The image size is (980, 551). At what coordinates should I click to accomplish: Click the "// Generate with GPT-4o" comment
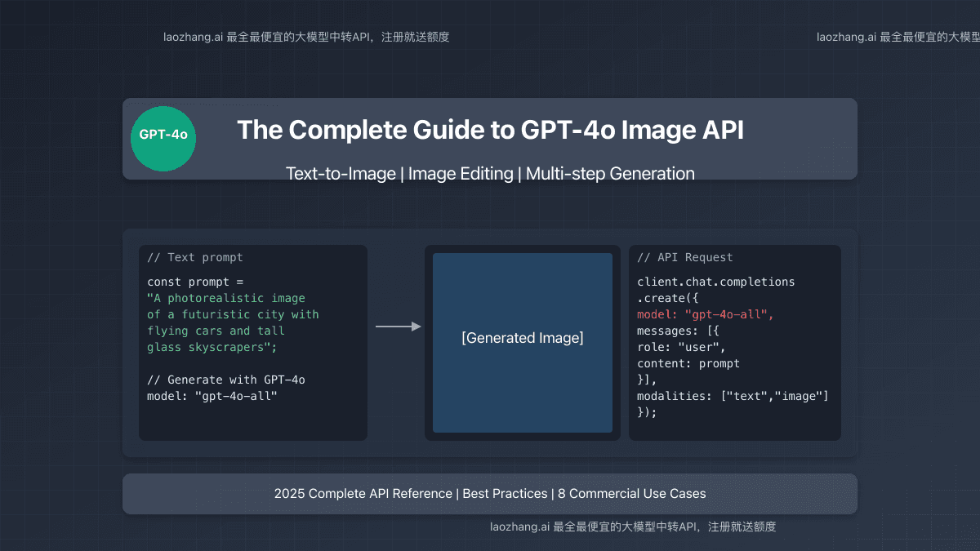click(226, 380)
